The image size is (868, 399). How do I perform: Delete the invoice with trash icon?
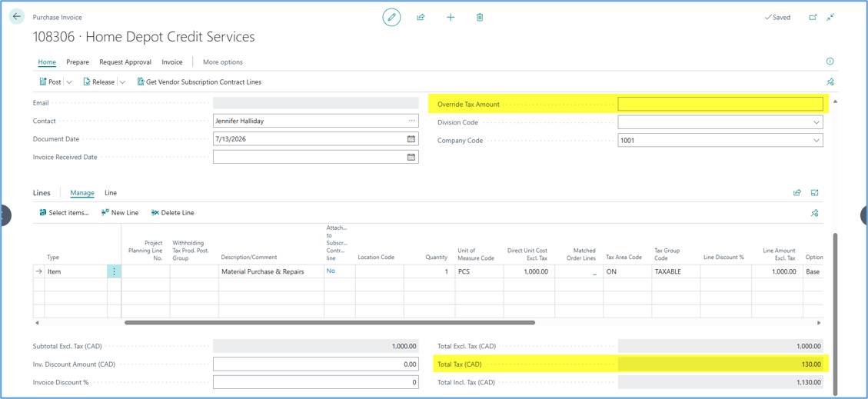pyautogui.click(x=480, y=17)
